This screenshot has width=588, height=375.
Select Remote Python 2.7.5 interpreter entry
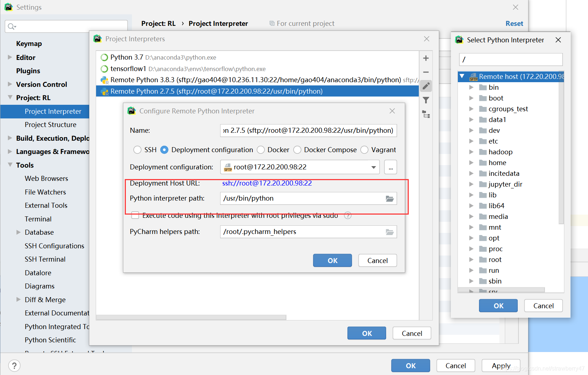click(257, 91)
